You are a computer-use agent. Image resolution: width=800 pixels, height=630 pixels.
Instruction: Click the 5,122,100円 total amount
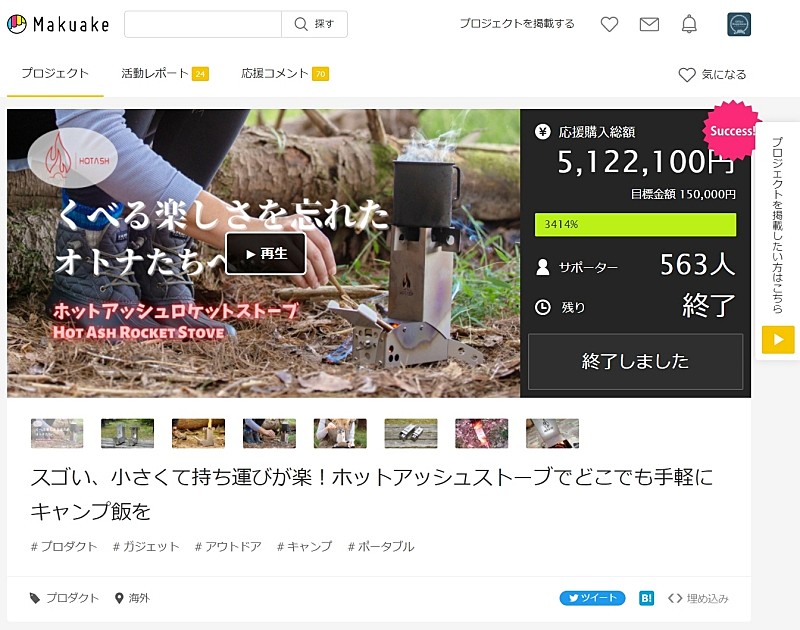tap(646, 162)
